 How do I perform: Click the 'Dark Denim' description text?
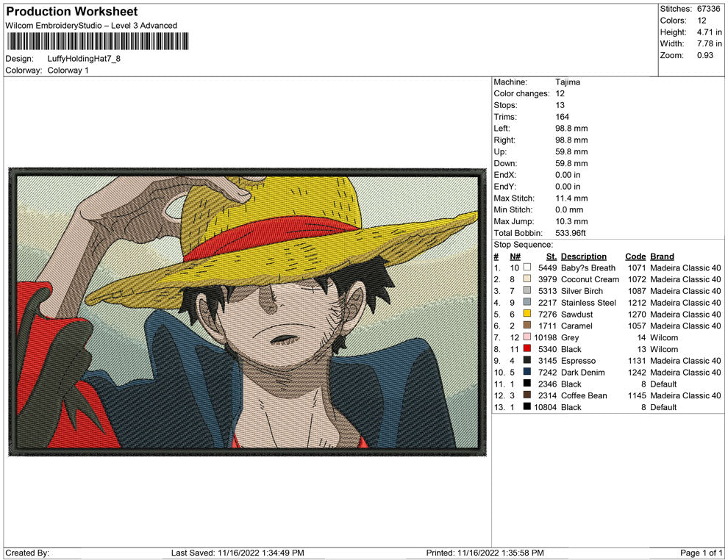582,372
